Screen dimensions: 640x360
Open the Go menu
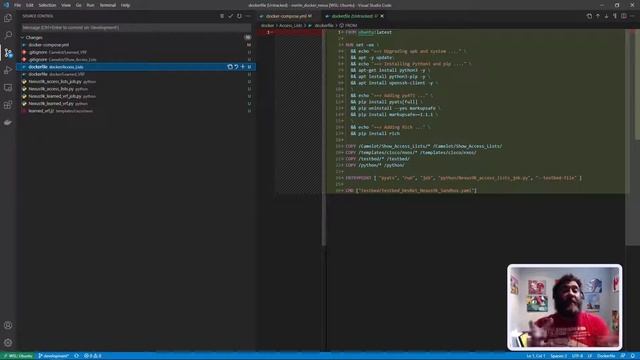tap(78, 5)
